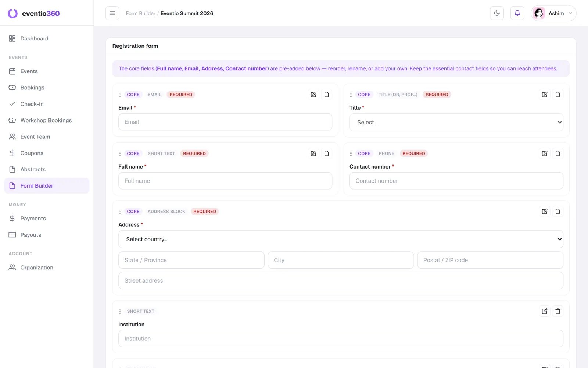
Task: Grab the Email field drag handle
Action: pos(120,95)
